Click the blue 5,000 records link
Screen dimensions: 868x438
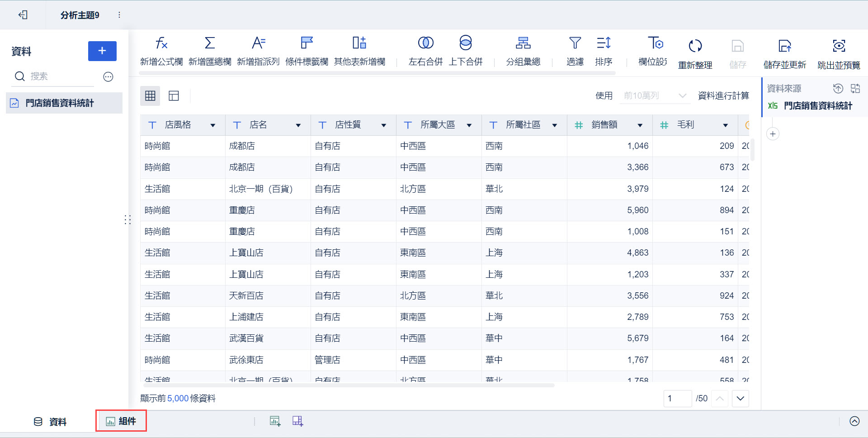point(178,398)
